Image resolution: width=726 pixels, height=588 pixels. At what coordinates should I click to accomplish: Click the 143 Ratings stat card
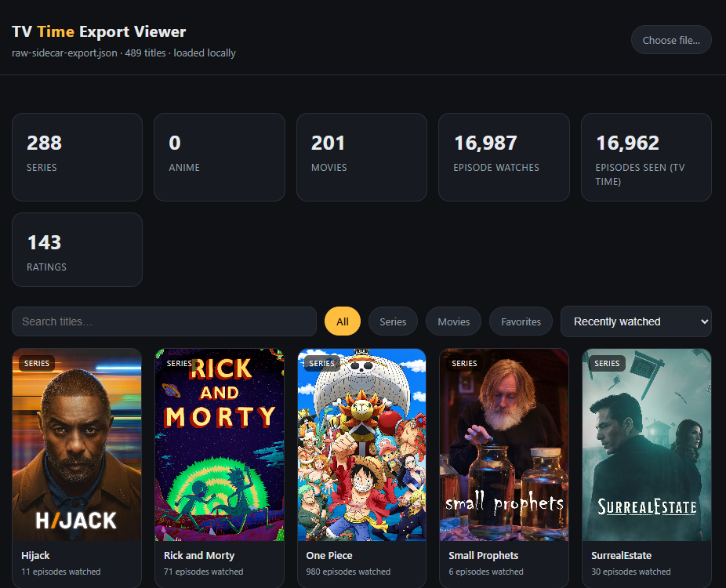78,249
